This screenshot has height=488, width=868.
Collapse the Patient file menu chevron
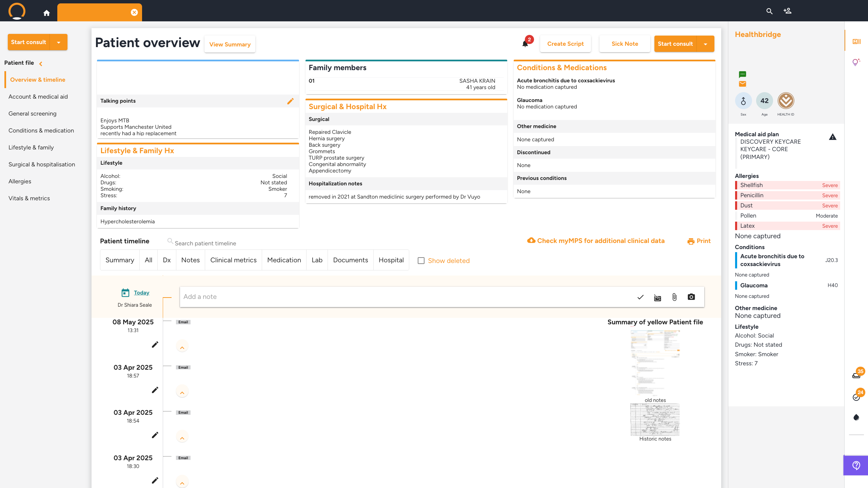tap(41, 63)
